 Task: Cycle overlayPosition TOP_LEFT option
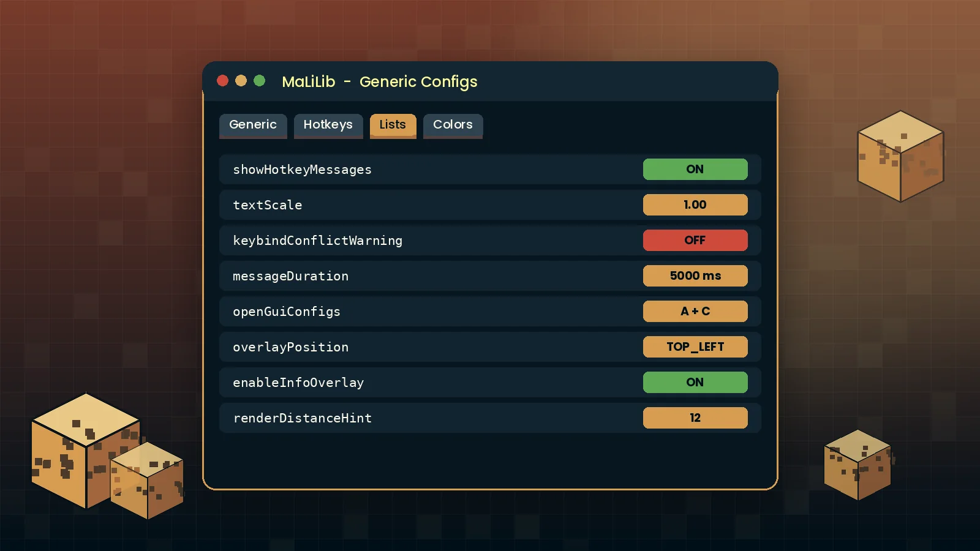click(695, 347)
